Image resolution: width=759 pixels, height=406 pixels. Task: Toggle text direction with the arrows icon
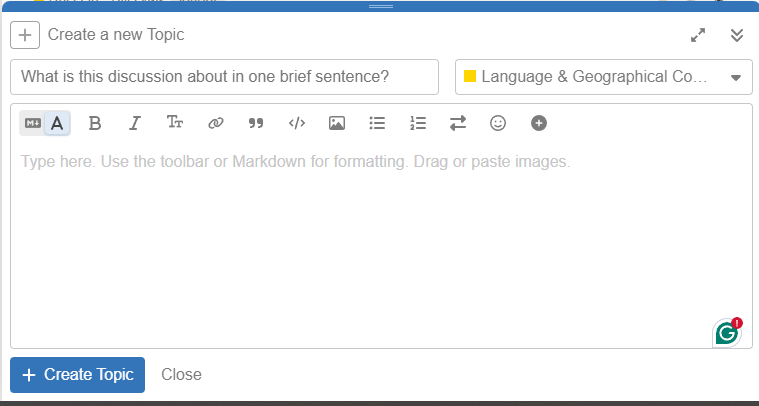click(x=458, y=123)
